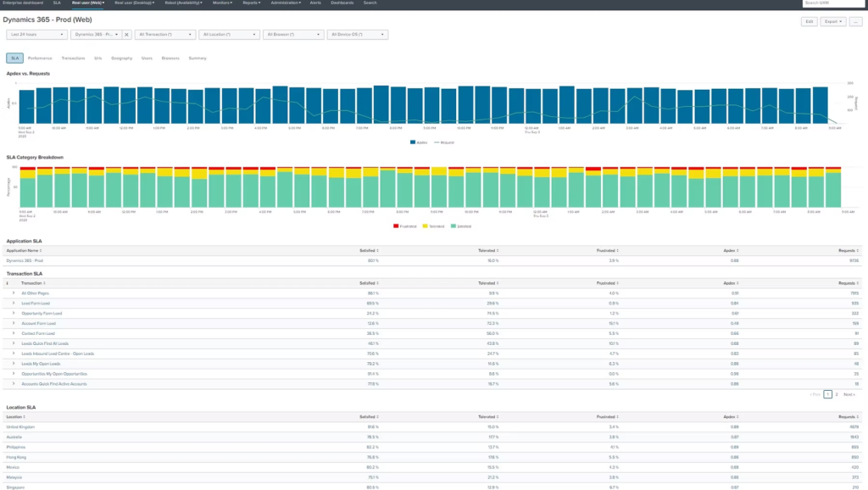Expand the Contact Form Load row
Screen dimensions: 868x490
(x=14, y=333)
